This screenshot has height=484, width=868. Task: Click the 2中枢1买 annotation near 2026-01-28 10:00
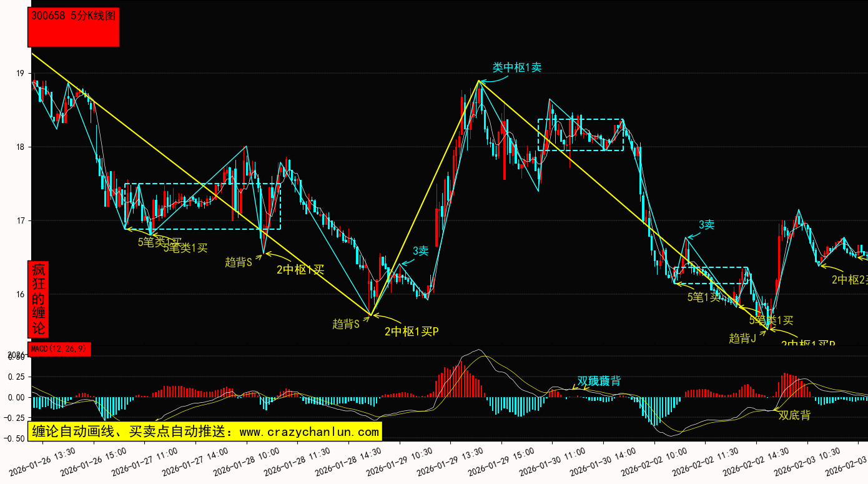point(300,270)
